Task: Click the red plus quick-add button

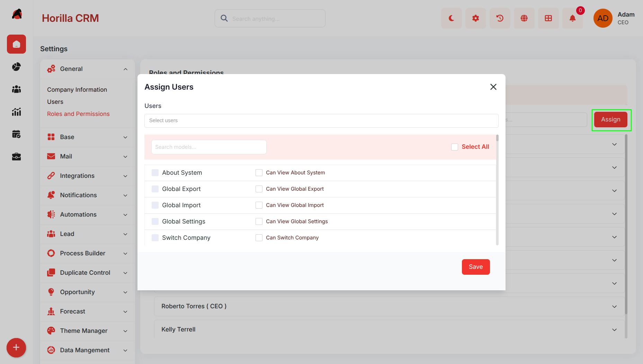Action: point(16,348)
